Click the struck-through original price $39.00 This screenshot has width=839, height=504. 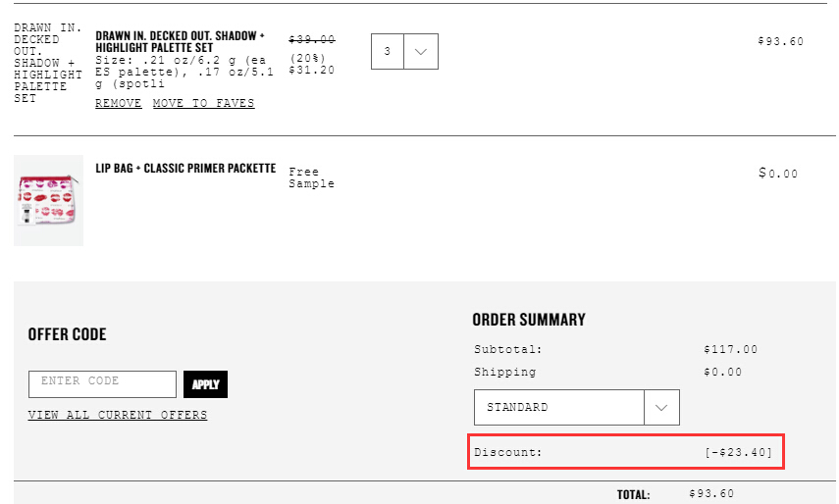tap(312, 39)
